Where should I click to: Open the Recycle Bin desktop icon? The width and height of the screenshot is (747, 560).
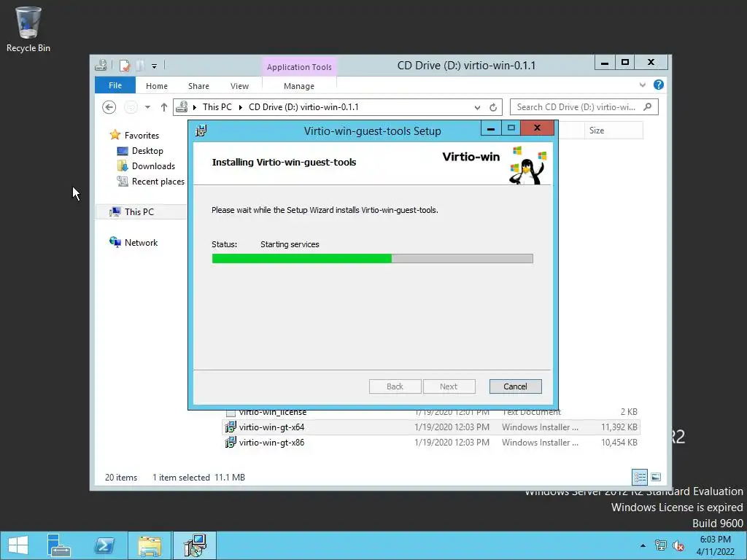coord(28,29)
